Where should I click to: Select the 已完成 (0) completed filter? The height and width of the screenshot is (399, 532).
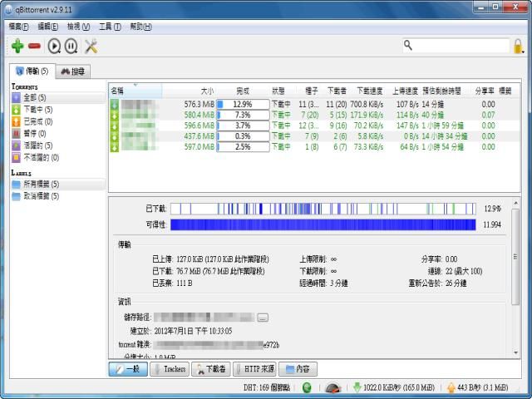(x=37, y=121)
